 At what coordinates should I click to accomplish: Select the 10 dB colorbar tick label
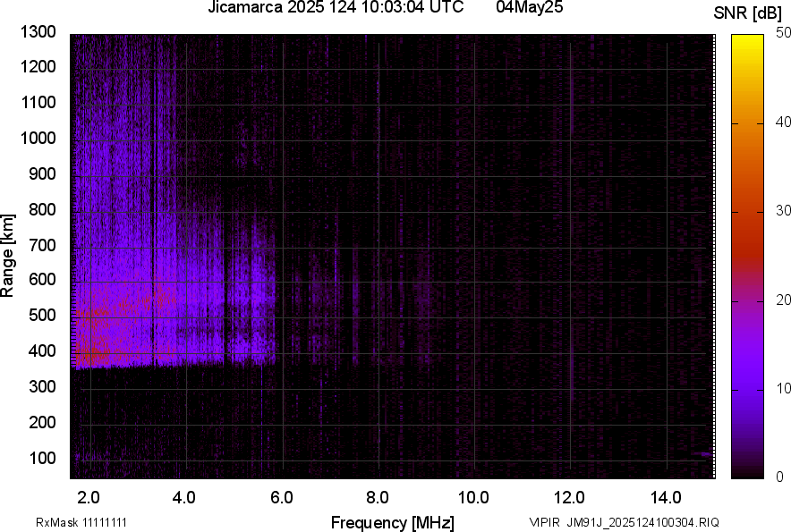tap(783, 388)
